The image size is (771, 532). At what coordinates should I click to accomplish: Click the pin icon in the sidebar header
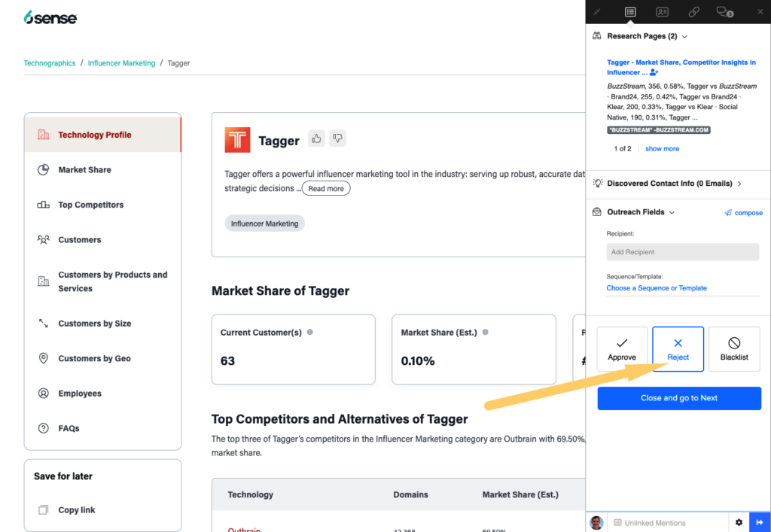[x=598, y=12]
